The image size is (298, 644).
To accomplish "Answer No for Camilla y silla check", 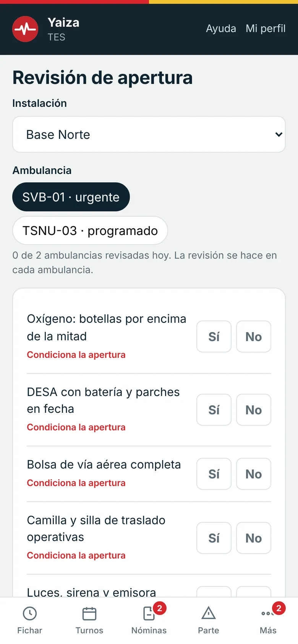I will click(x=254, y=538).
